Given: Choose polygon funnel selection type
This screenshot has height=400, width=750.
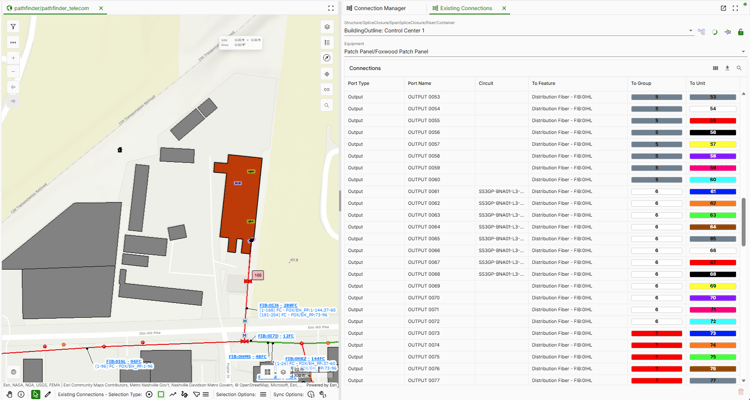Looking at the screenshot, I should (196, 394).
